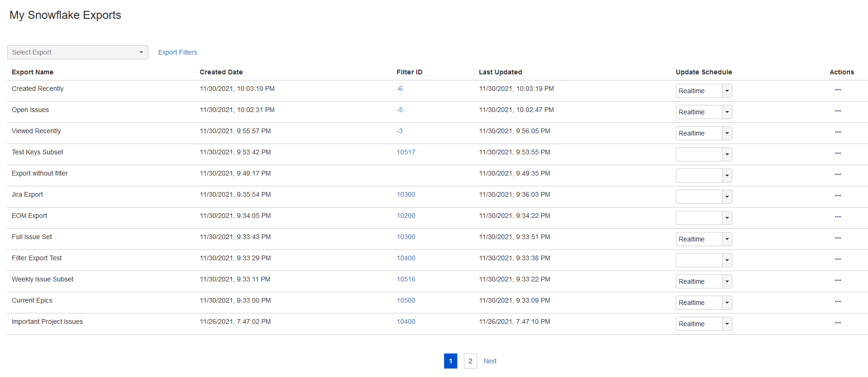Open filter ID -6 for Created Recently
The width and height of the screenshot is (868, 377).
point(399,88)
